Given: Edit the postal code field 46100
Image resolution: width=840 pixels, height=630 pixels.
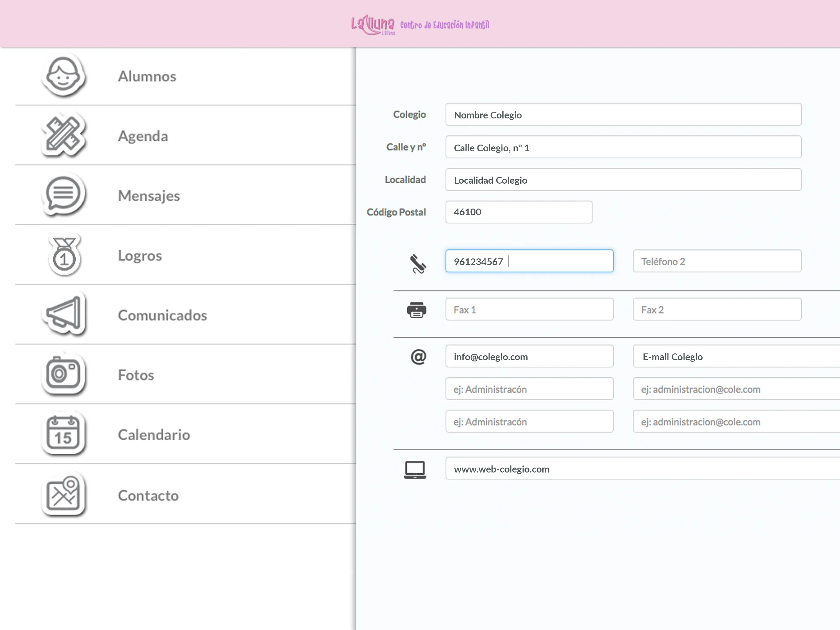Looking at the screenshot, I should point(519,212).
